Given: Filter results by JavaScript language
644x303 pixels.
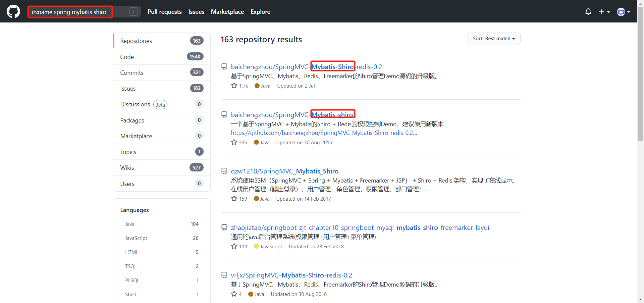Looking at the screenshot, I should 162,238.
